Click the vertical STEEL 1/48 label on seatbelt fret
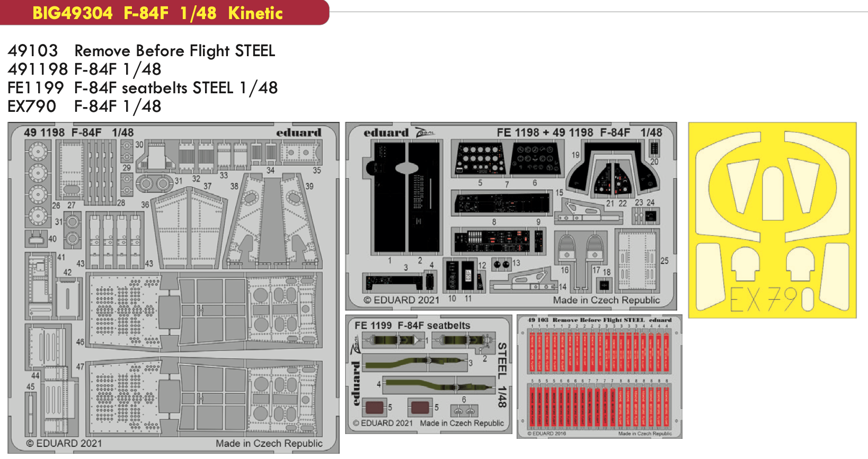Viewport: 868px width, 459px height. [502, 375]
